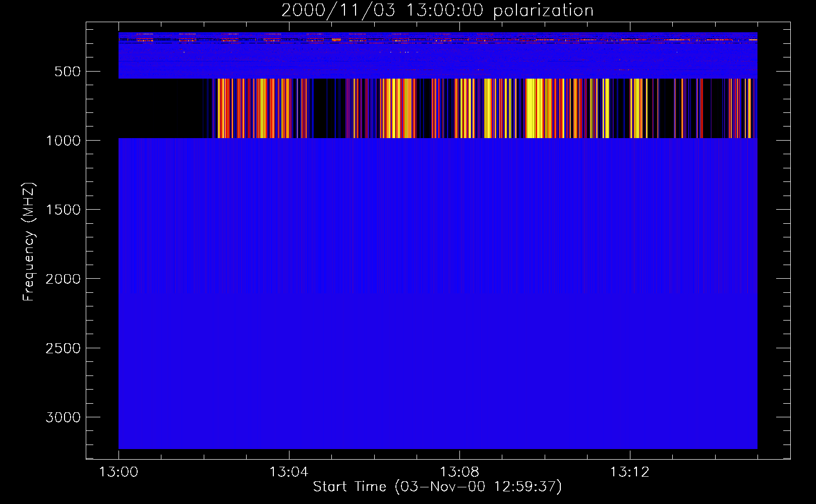Click the 'Start Time (03-Nov-00 12:59:37)' label
This screenshot has width=816, height=504.
point(437,487)
